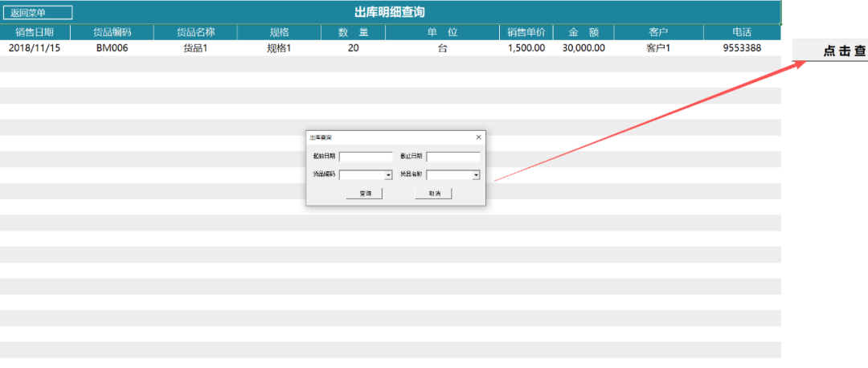
Task: Click the 客户 column header
Action: 658,32
